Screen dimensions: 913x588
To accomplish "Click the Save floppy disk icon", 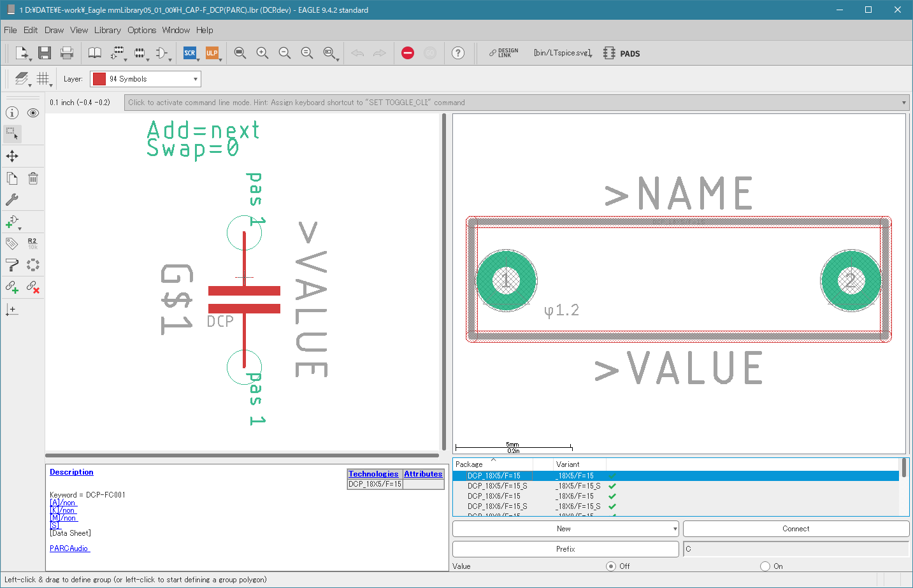I will (45, 54).
